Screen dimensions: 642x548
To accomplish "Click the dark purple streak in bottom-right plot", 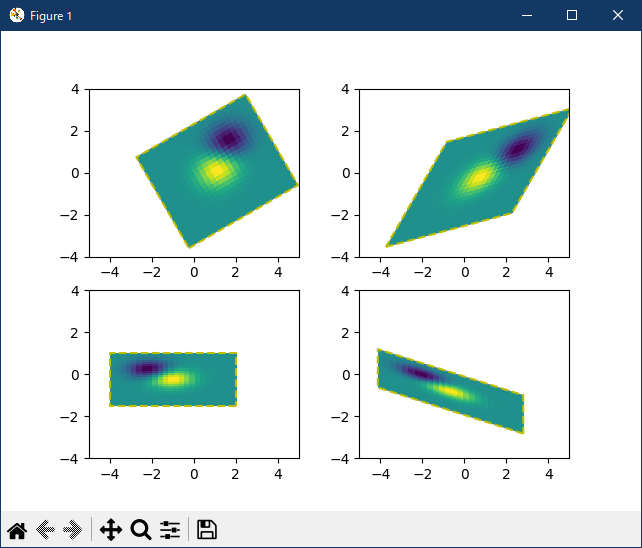I will pyautogui.click(x=420, y=373).
